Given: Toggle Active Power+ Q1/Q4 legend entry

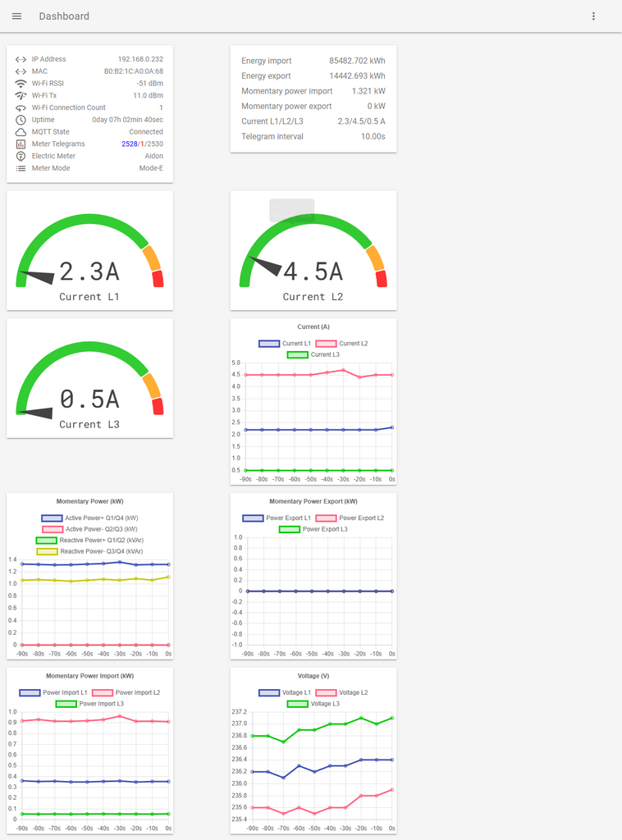Looking at the screenshot, I should pos(90,518).
